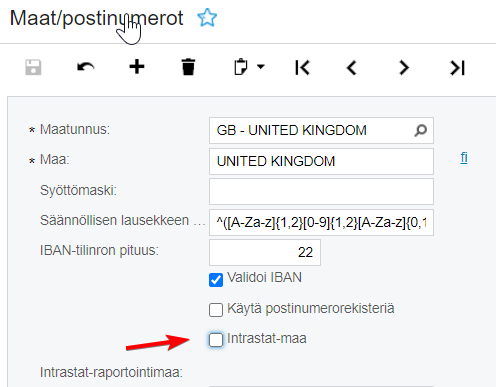
Task: Go to the next record
Action: pos(404,68)
